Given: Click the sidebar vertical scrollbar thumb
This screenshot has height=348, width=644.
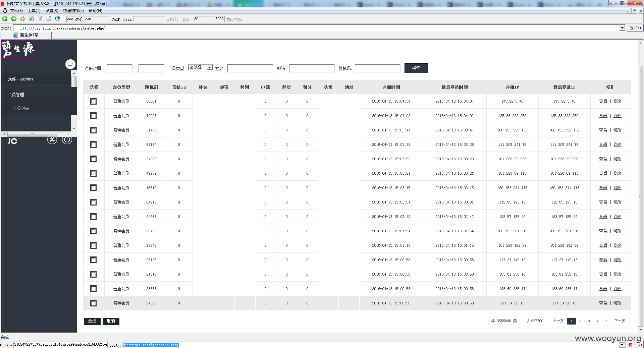Looking at the screenshot, I should coord(74,81).
